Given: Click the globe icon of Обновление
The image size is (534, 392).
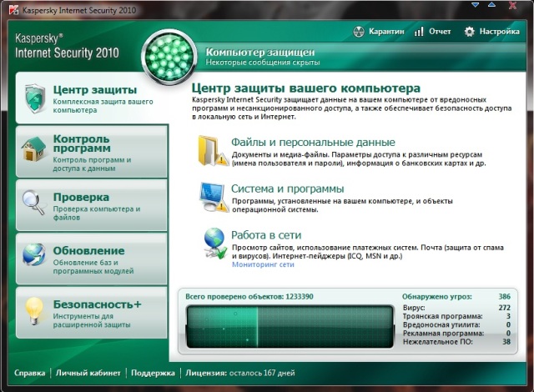Looking at the screenshot, I should (x=34, y=254).
